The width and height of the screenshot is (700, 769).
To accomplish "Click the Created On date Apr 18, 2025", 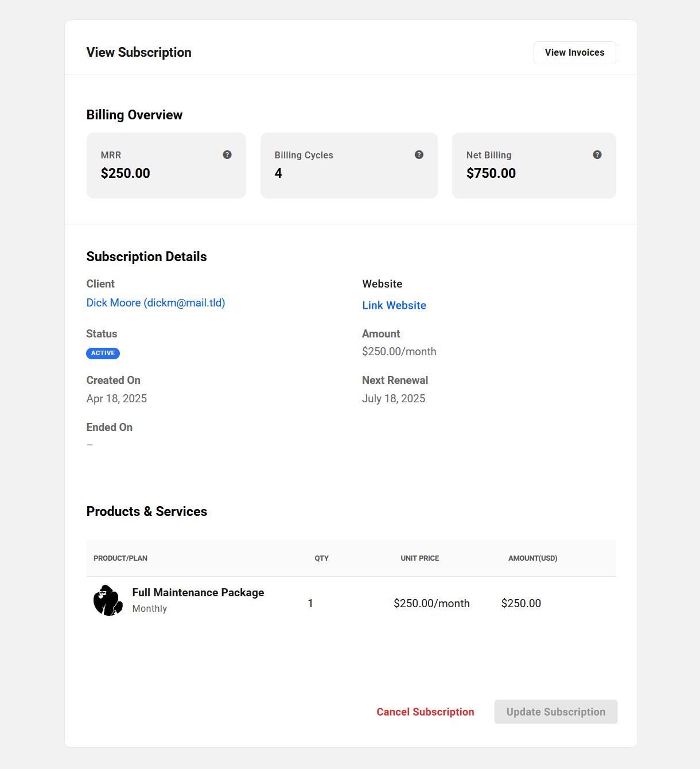I will [x=116, y=399].
